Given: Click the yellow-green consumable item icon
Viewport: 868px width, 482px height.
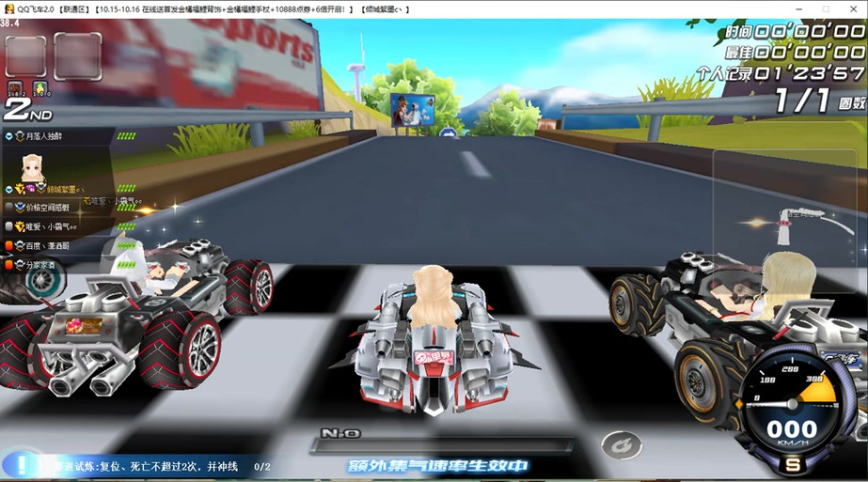Looking at the screenshot, I should 40,88.
